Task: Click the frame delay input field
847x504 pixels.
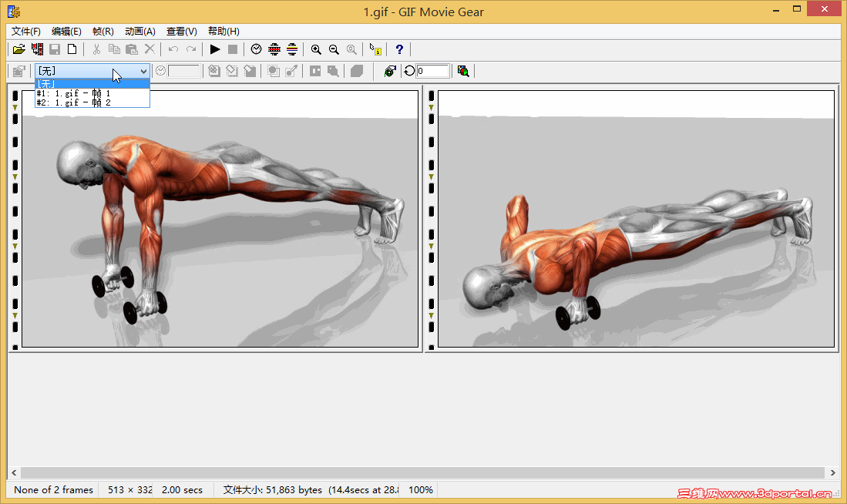Action: click(x=183, y=72)
